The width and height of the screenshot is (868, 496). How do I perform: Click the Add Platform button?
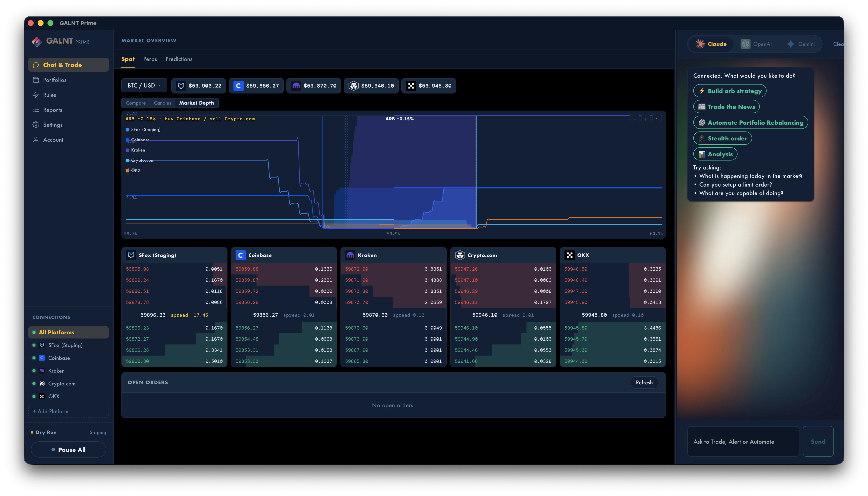[69, 411]
